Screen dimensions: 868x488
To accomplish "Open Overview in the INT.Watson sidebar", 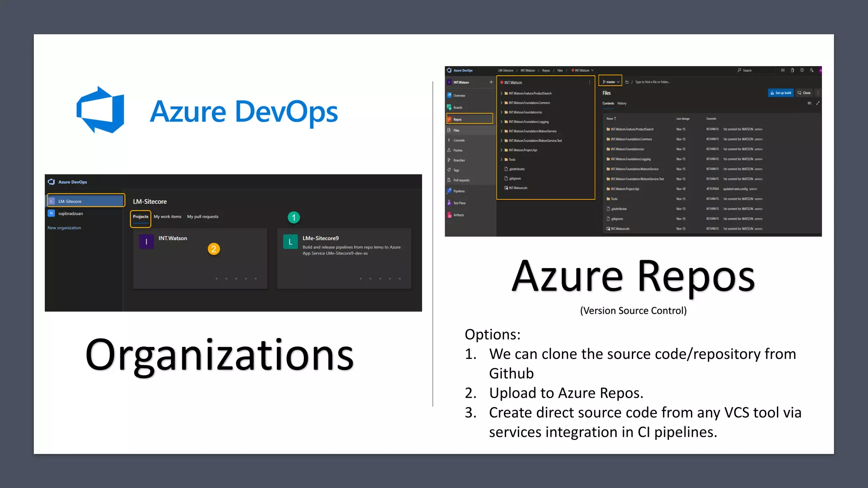I will click(x=459, y=96).
